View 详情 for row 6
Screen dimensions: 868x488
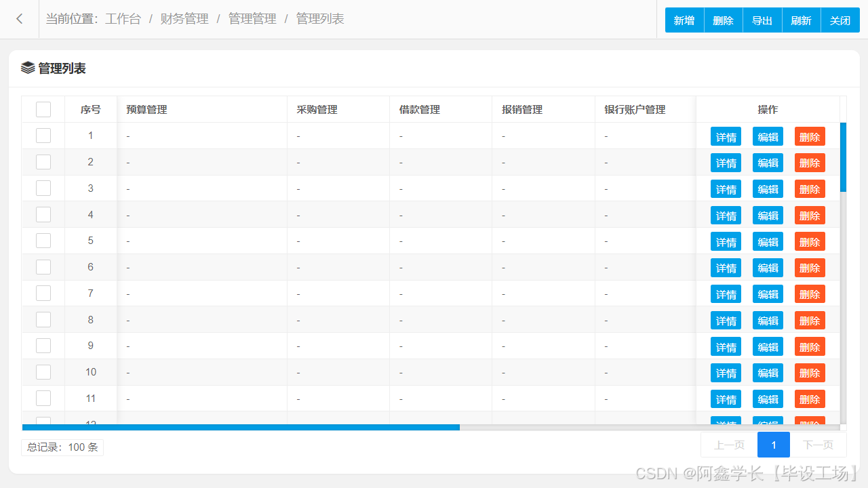tap(726, 268)
